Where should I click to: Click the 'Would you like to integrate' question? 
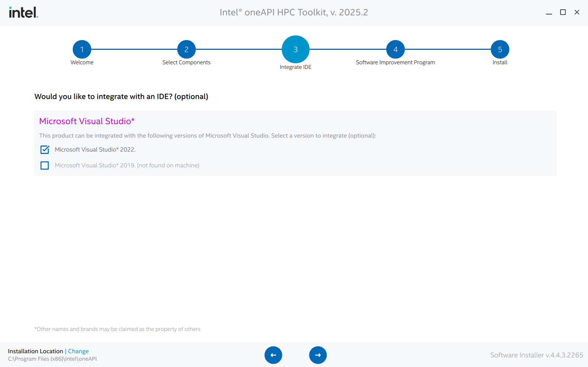pyautogui.click(x=121, y=97)
